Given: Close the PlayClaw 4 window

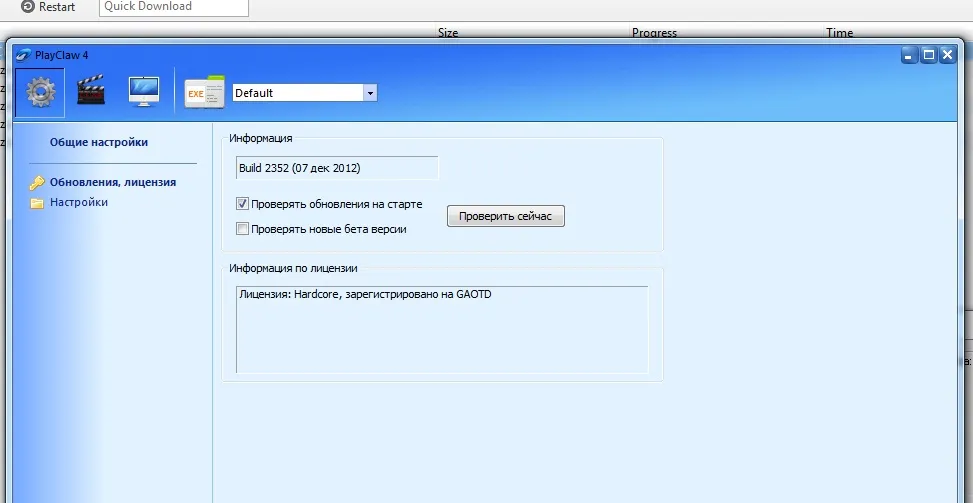Looking at the screenshot, I should pos(948,55).
